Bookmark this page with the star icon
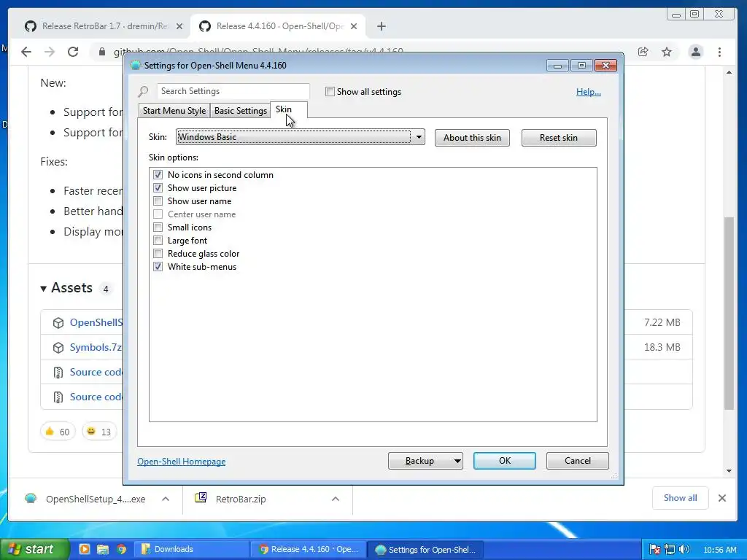The image size is (747, 560). point(667,52)
